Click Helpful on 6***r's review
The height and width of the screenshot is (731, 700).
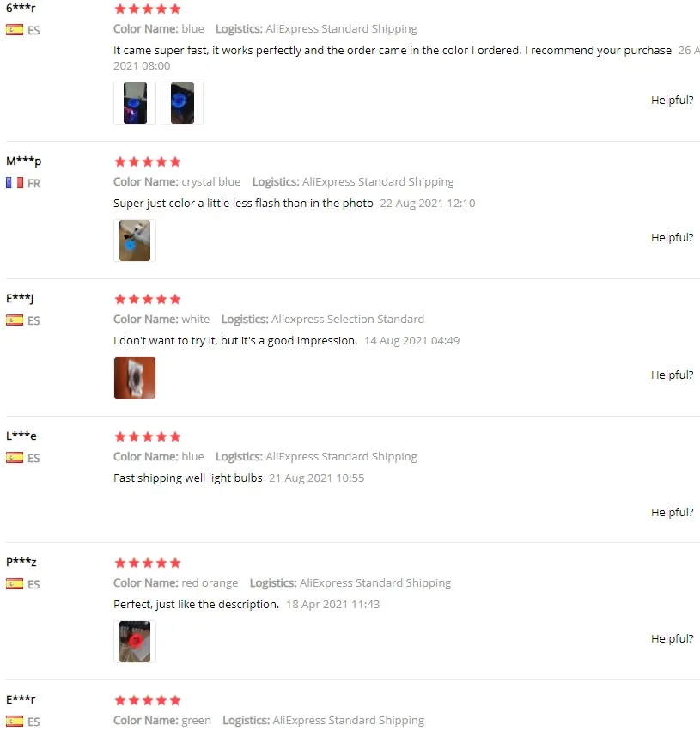(x=672, y=101)
